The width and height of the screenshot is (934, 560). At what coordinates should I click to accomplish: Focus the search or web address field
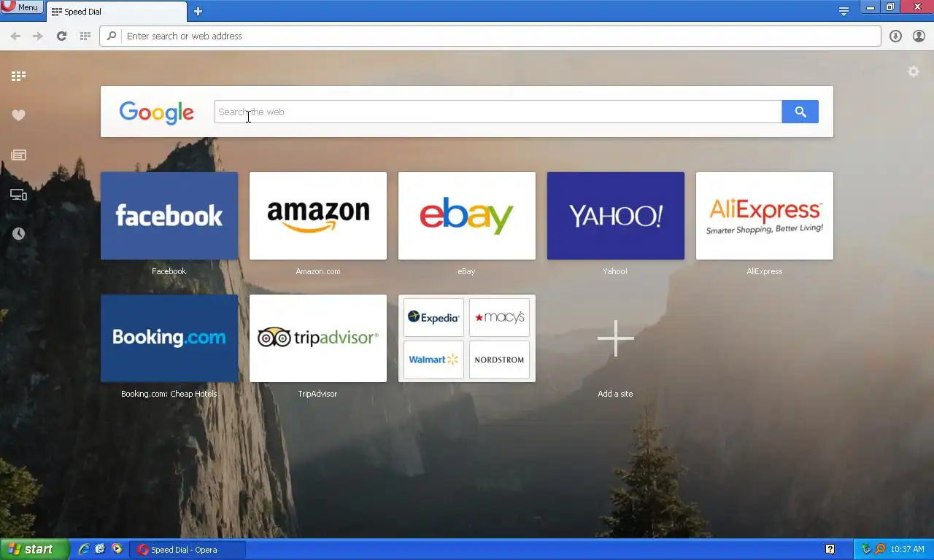490,36
